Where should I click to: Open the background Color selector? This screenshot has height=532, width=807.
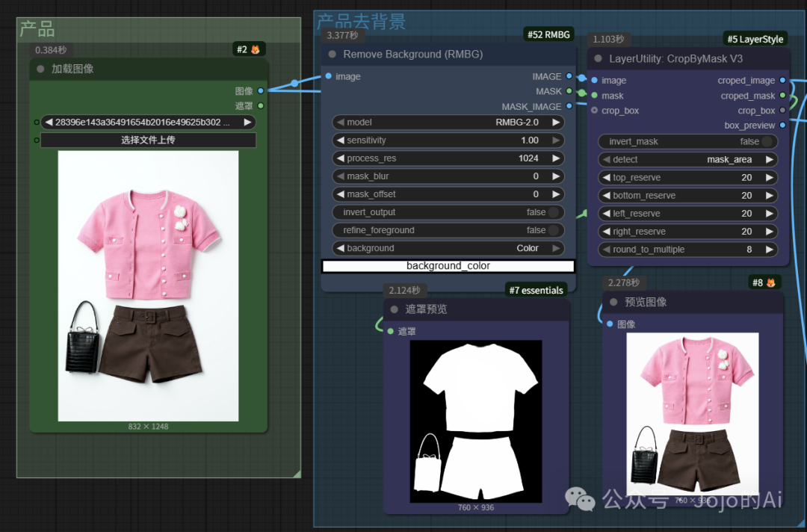point(448,248)
